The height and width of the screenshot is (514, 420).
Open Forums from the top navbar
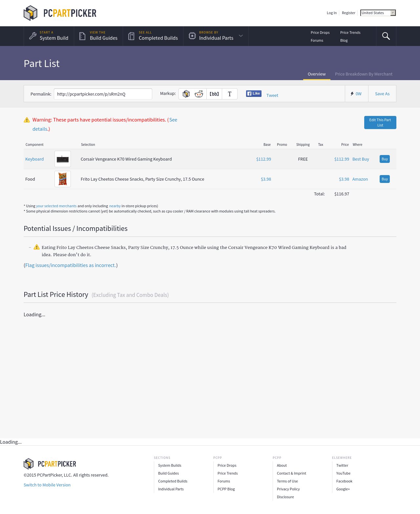pos(317,40)
